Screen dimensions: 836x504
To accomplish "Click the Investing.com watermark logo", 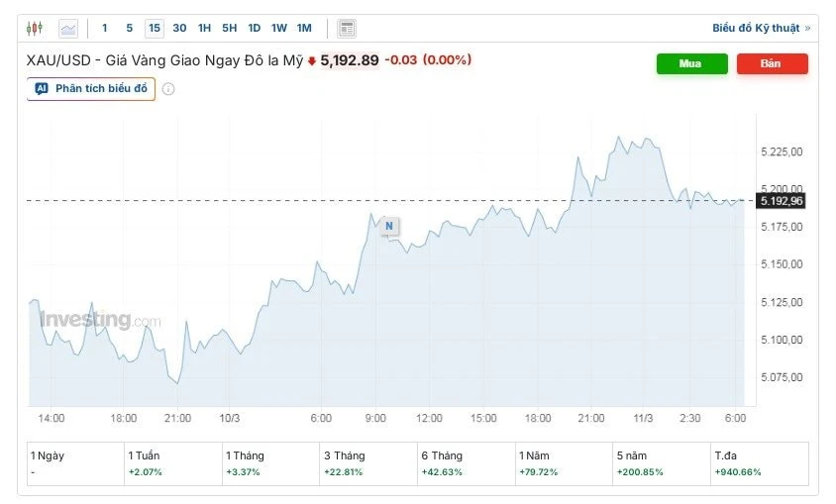I will coord(97,320).
